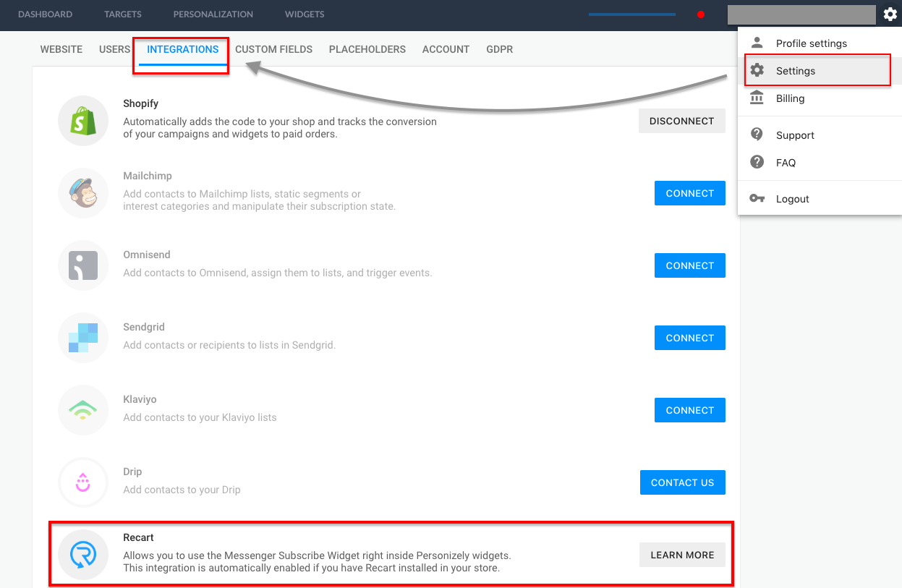
Task: Connect the Sendgrid integration
Action: point(690,338)
